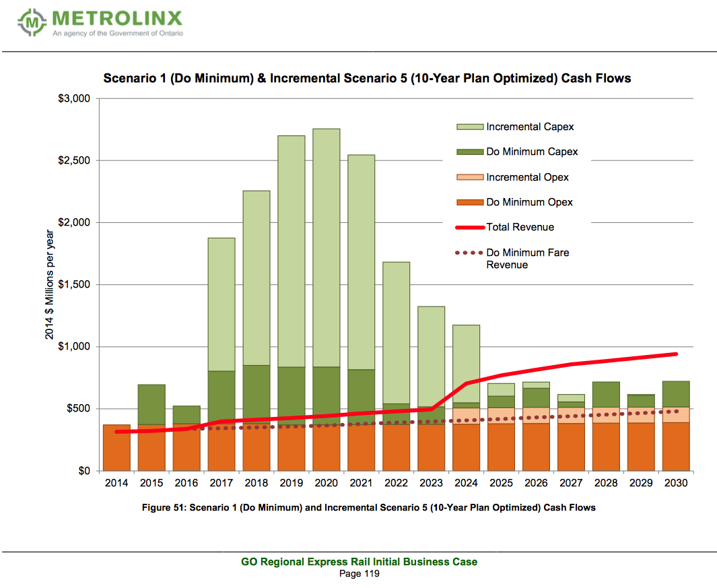The width and height of the screenshot is (717, 588).
Task: Click the GO Regional Express Rail footer title
Action: 359,562
